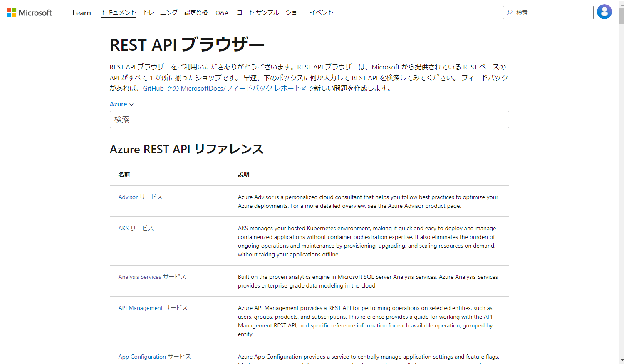Open the コード サンプル menu item

(258, 12)
